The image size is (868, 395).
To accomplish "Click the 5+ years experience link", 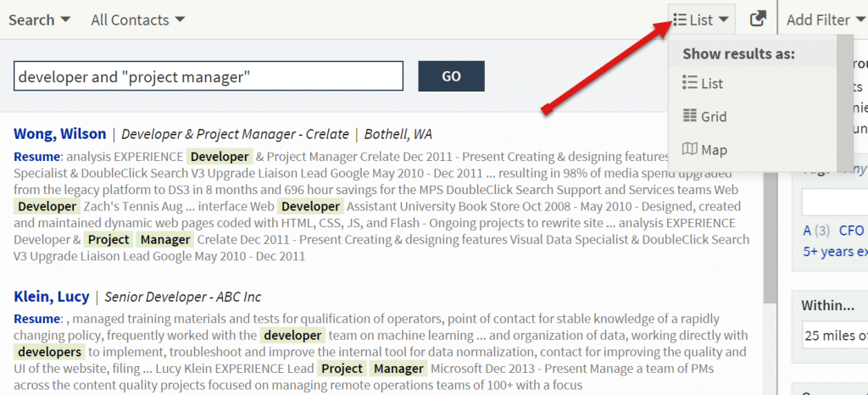I will point(835,252).
